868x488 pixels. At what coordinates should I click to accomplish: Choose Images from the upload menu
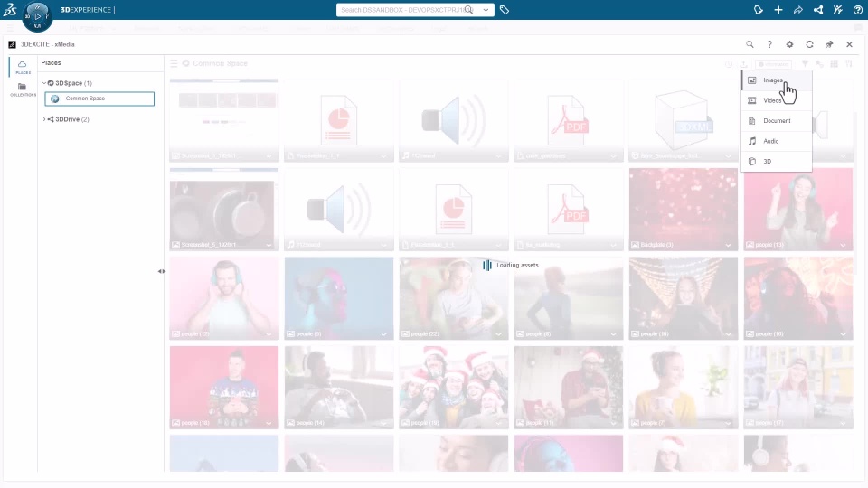(776, 80)
